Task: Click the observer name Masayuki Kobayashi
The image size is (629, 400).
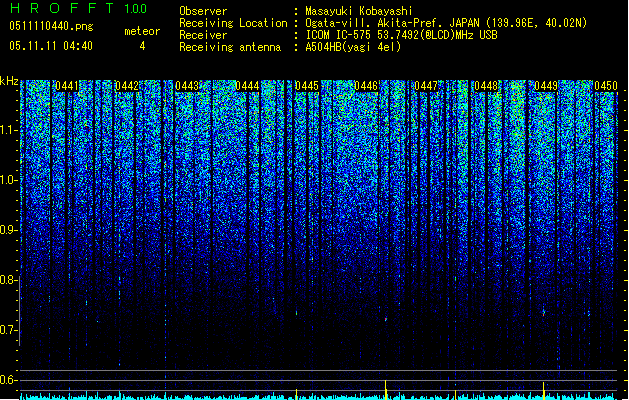Action: 359,11
